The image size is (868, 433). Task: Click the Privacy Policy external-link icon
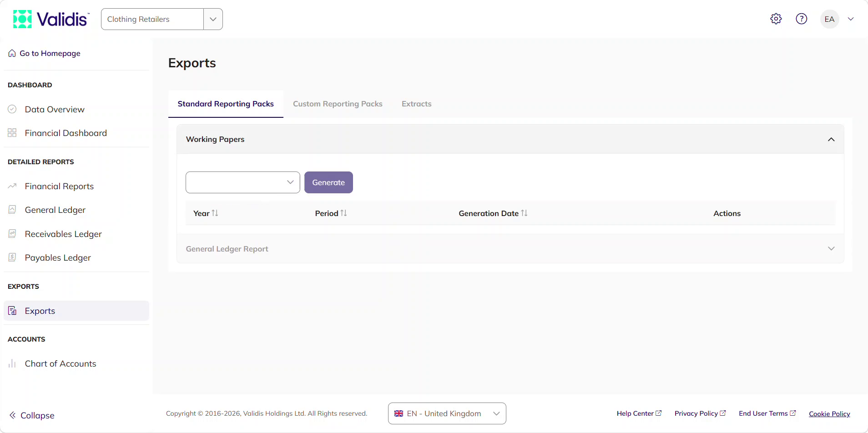(x=722, y=413)
